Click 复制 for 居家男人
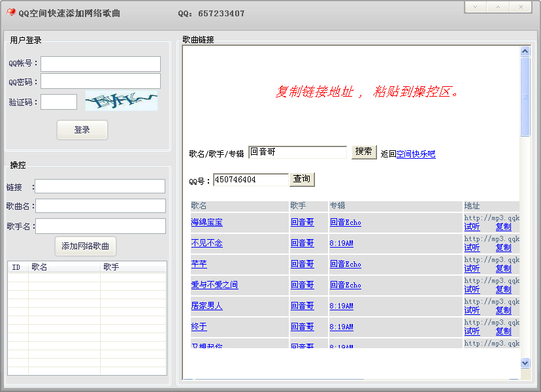This screenshot has width=541, height=392. click(503, 310)
